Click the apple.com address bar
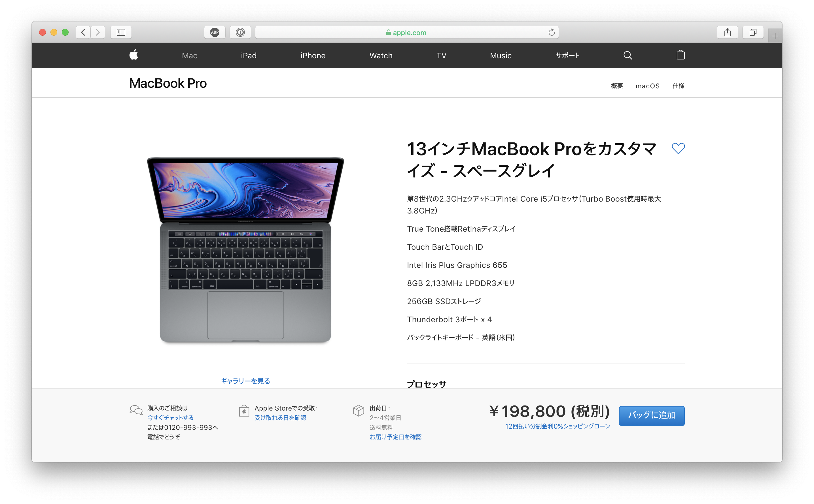Image resolution: width=814 pixels, height=504 pixels. coord(406,32)
